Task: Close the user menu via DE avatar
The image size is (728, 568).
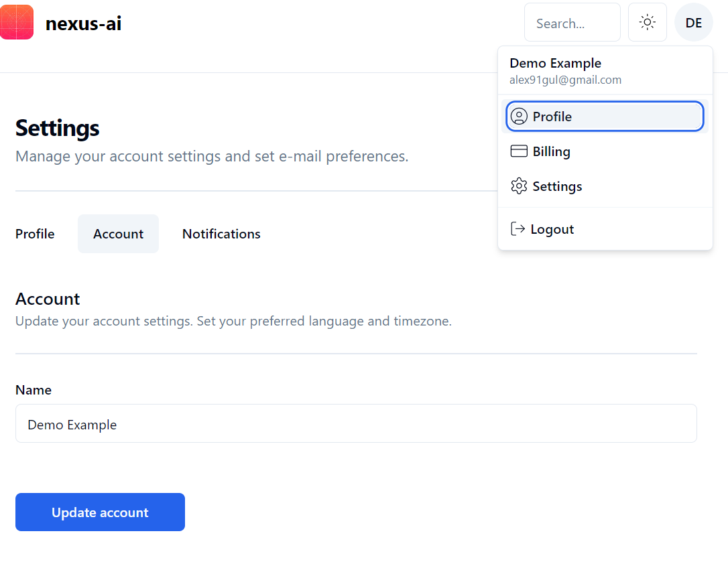Action: (x=693, y=23)
